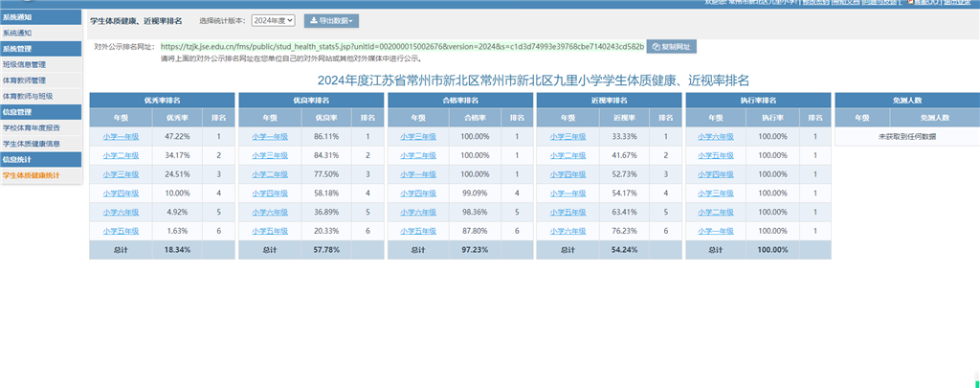Open 班级信息管理 in the sidebar
This screenshot has width=980, height=388.
(24, 64)
